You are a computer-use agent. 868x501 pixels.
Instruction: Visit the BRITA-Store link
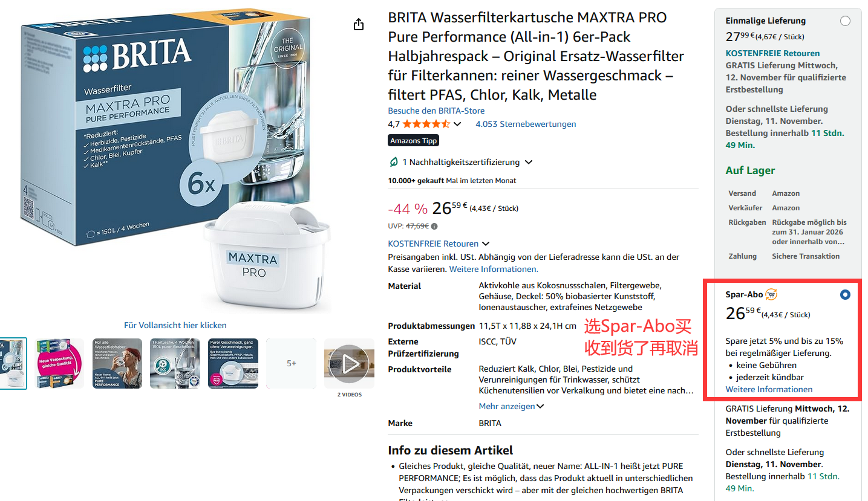[436, 111]
